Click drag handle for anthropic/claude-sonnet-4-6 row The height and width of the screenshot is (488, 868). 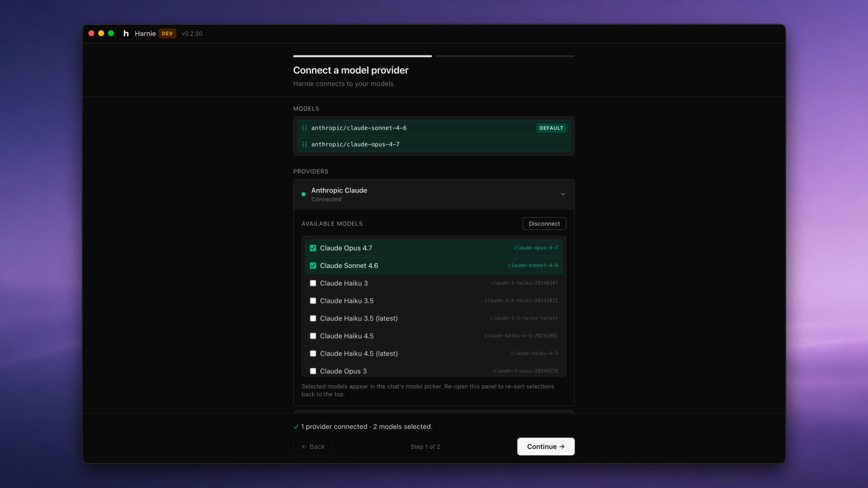tap(304, 128)
